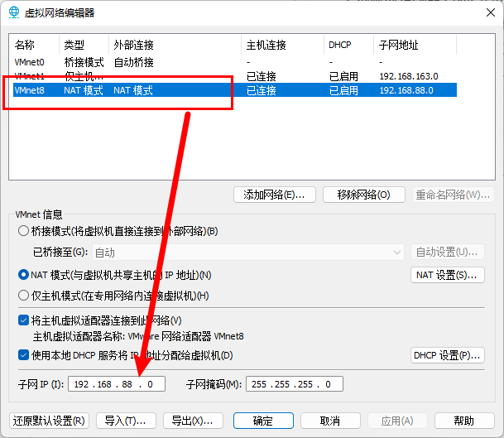Select the NAT mode radio button
504x438 pixels.
click(24, 274)
